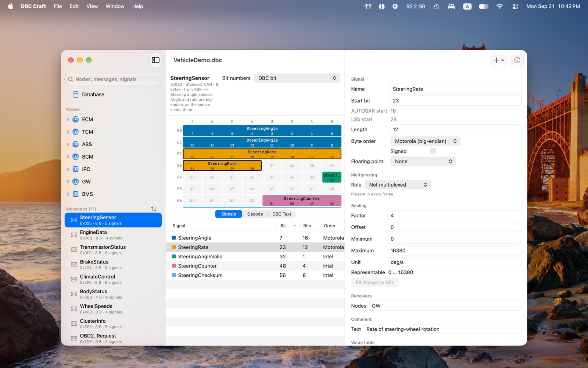Toggle the sidebar panel icon
588x368 pixels.
click(x=155, y=60)
